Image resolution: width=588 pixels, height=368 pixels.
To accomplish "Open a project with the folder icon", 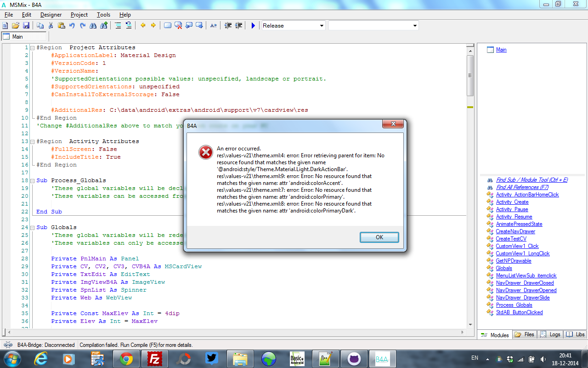I will pos(16,26).
